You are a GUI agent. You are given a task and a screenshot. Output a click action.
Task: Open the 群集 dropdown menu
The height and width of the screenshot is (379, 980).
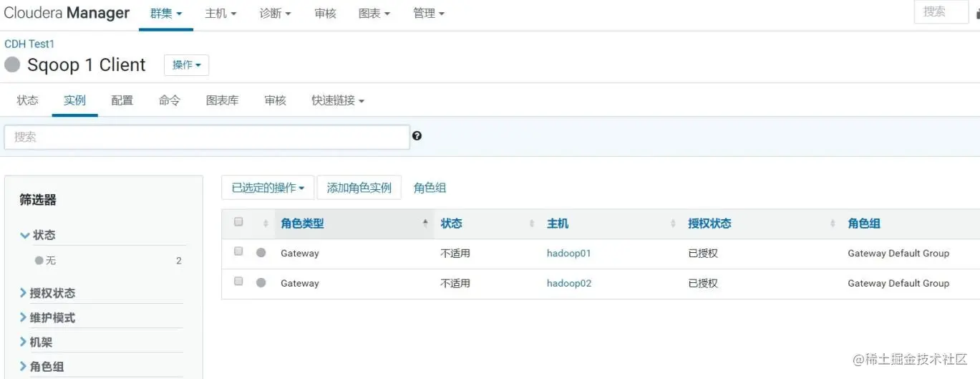pos(166,14)
